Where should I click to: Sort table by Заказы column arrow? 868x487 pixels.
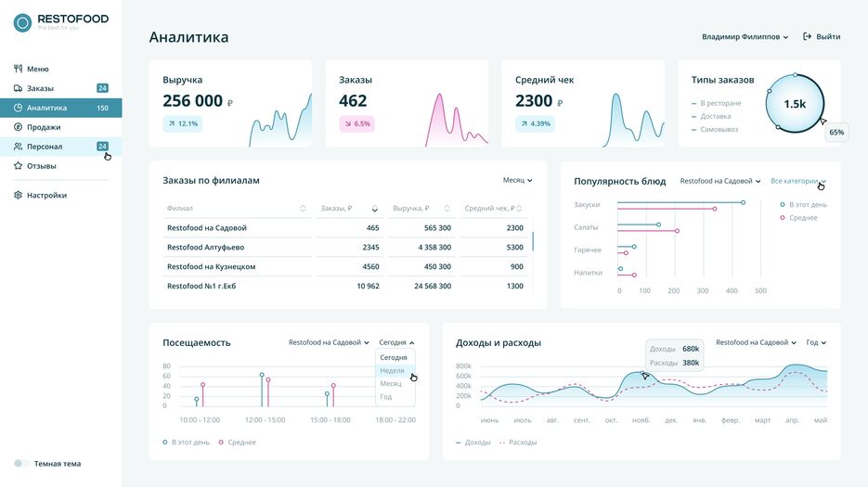click(375, 209)
